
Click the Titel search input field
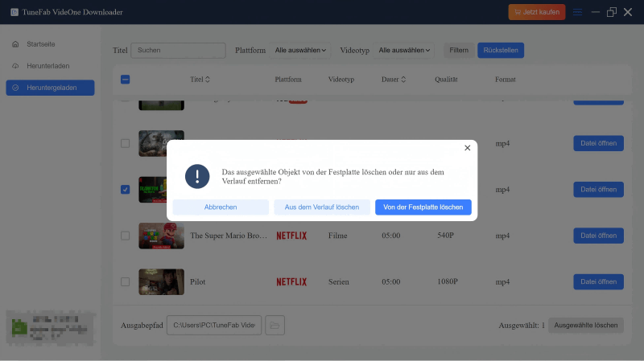coord(178,51)
